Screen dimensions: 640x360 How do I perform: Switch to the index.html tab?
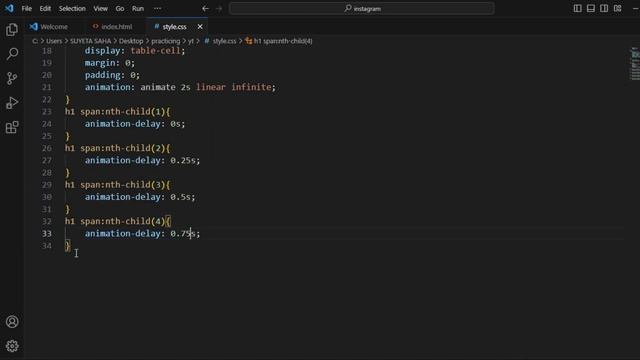117,27
